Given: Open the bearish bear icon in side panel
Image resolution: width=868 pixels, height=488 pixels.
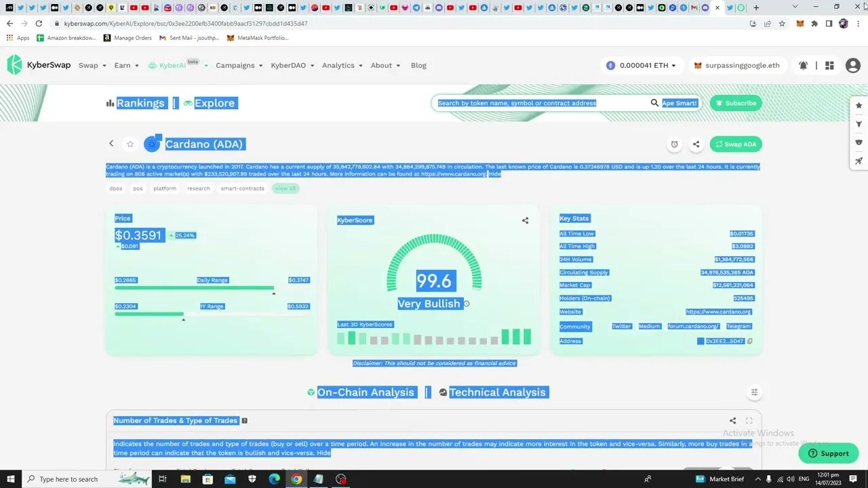Looking at the screenshot, I should click(859, 142).
